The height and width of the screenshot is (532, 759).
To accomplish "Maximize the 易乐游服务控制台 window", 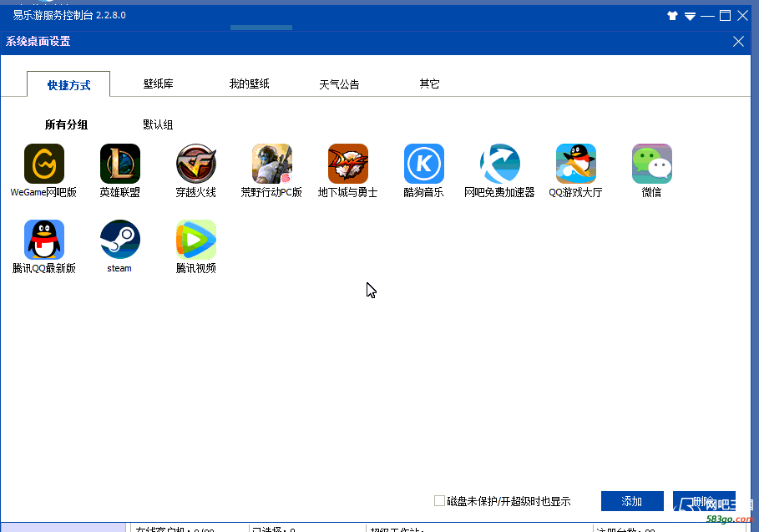I will (x=725, y=16).
